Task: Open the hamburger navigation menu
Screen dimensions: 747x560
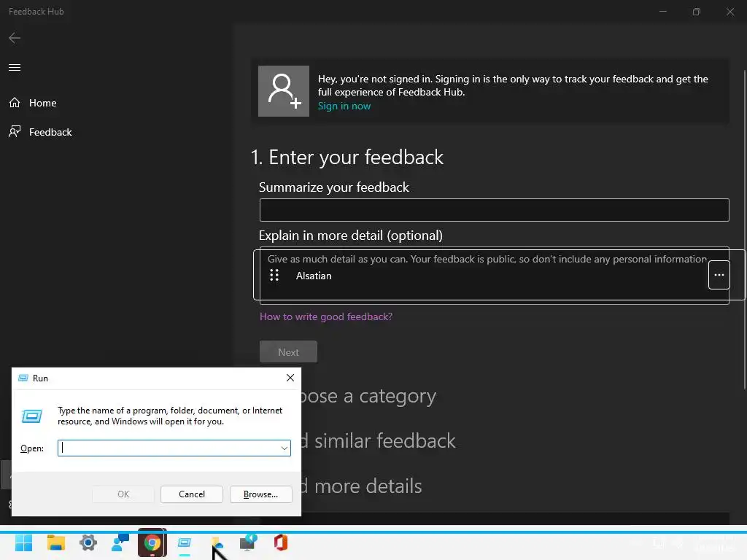Action: click(x=15, y=67)
